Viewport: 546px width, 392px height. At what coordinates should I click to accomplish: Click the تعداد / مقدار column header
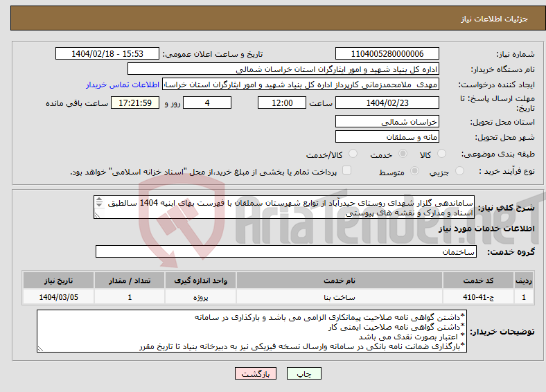pos(130,280)
